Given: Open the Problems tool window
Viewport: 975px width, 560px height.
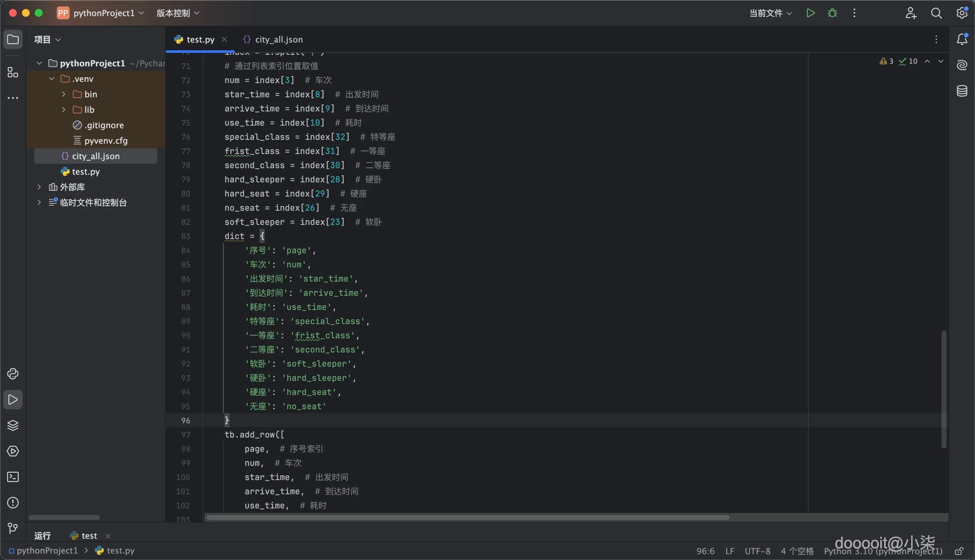Looking at the screenshot, I should coord(13,503).
